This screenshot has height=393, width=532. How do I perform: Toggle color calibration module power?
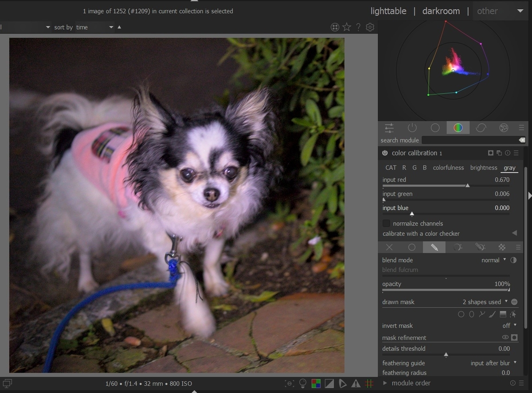[x=385, y=153]
